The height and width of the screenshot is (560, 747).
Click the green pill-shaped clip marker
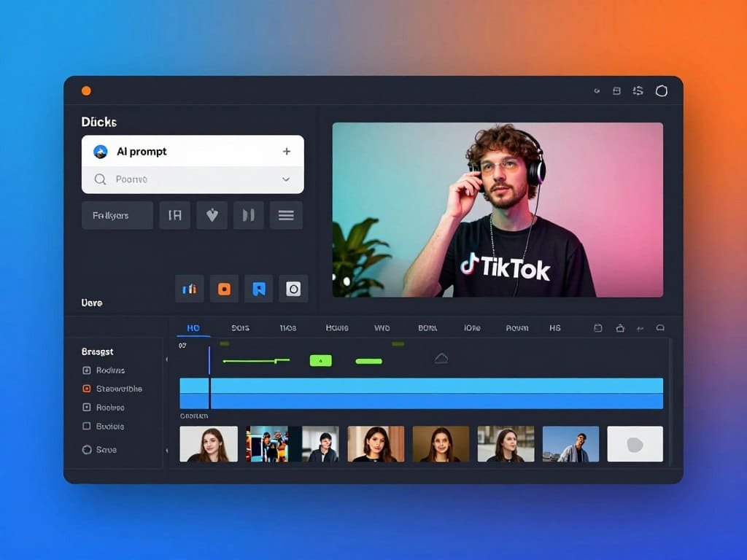click(368, 362)
